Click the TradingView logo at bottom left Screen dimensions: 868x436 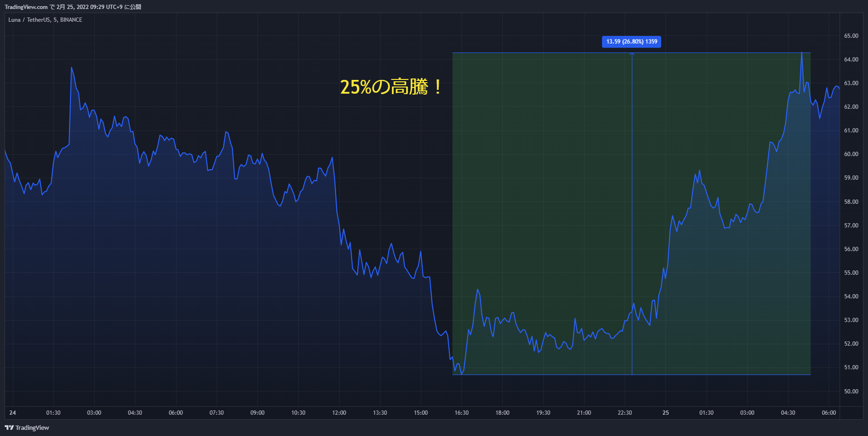coord(27,427)
